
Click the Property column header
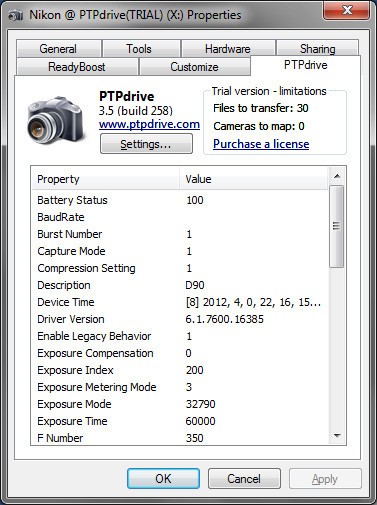coord(106,179)
